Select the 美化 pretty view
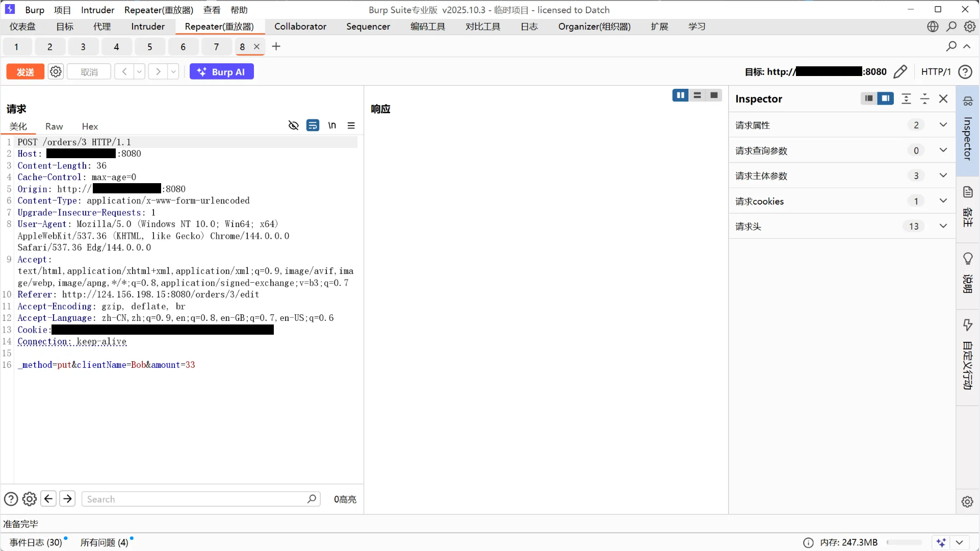The width and height of the screenshot is (980, 551). tap(18, 127)
